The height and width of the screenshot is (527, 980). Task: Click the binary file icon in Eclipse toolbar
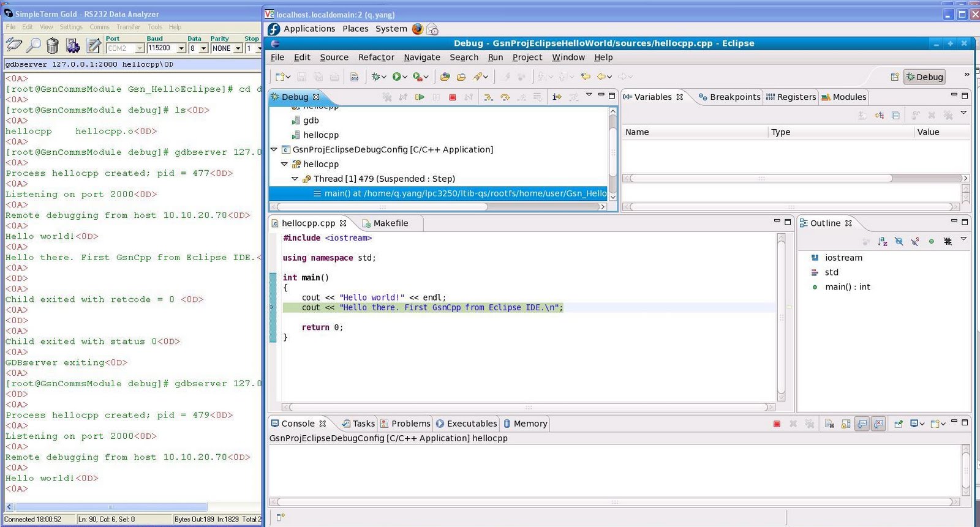pyautogui.click(x=354, y=77)
